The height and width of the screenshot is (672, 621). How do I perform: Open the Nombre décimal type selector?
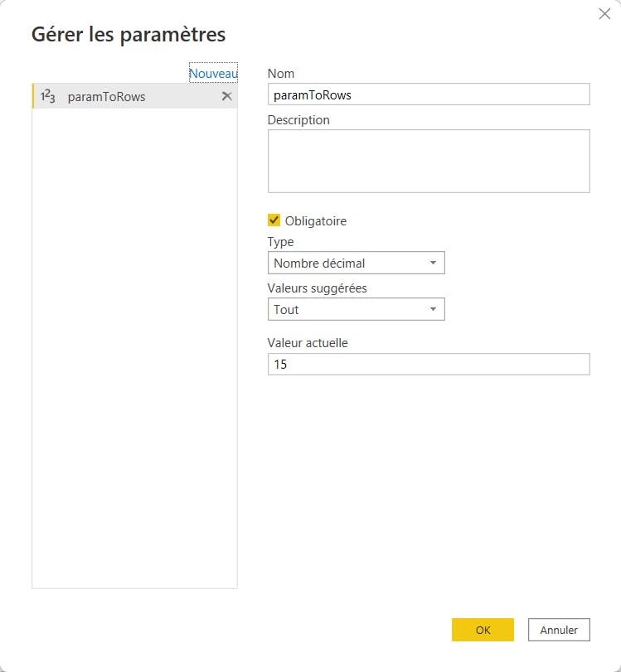(357, 263)
